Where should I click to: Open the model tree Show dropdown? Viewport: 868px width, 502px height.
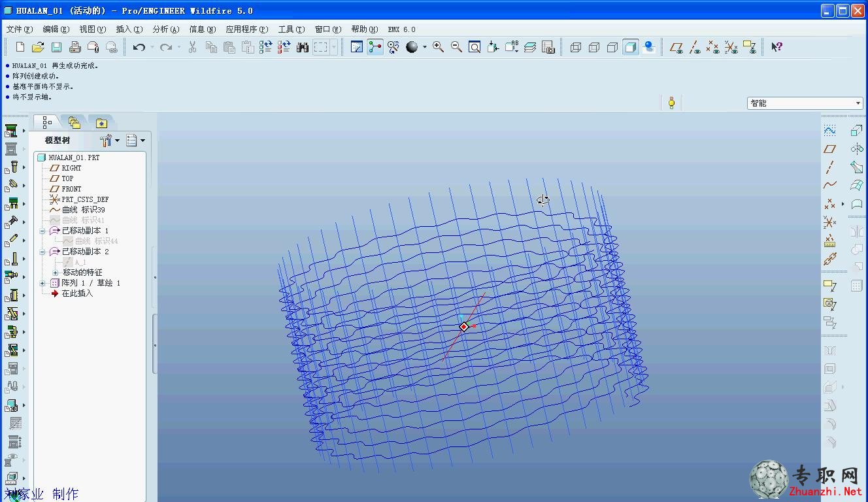tap(135, 140)
